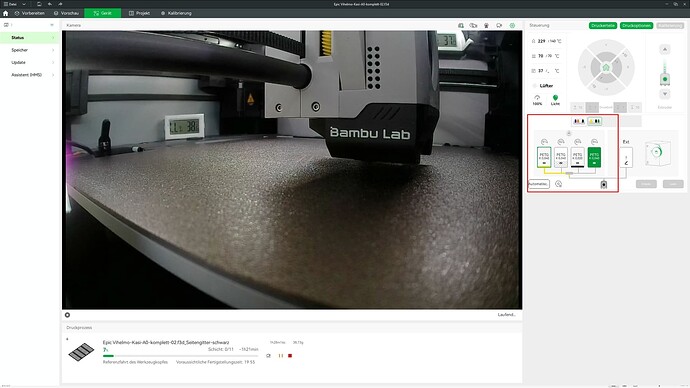Switch to the Vorschau tab
Viewport: 690px width, 388px height.
[66, 13]
